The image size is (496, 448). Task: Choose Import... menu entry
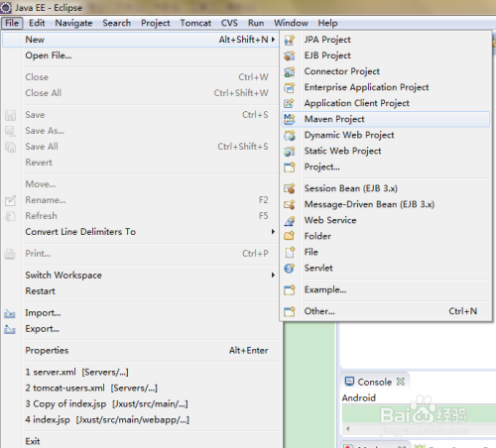[x=141, y=313]
